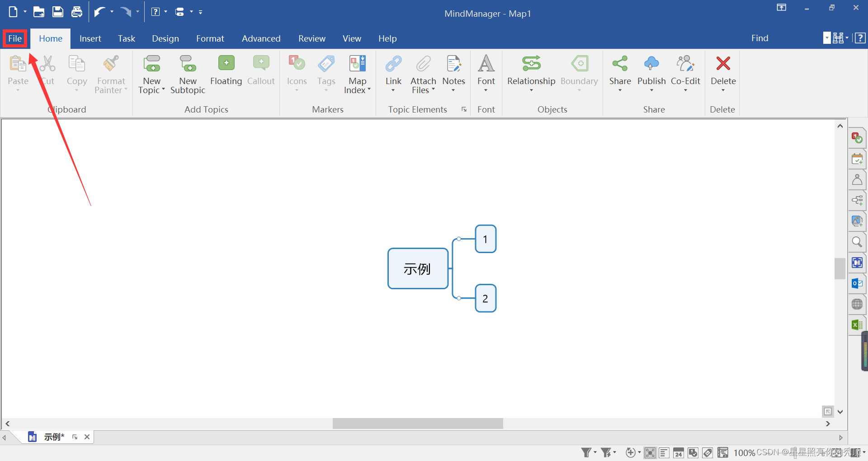Toggle the tags display in status bar
The width and height of the screenshot is (868, 461).
click(708, 452)
